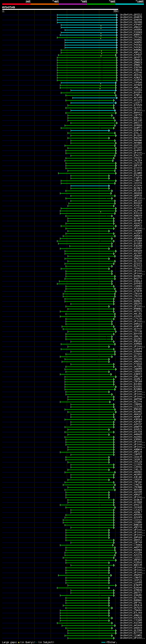Open hit UniRef100_Q93Z12
146x644 pixels.
pyautogui.click(x=131, y=15)
